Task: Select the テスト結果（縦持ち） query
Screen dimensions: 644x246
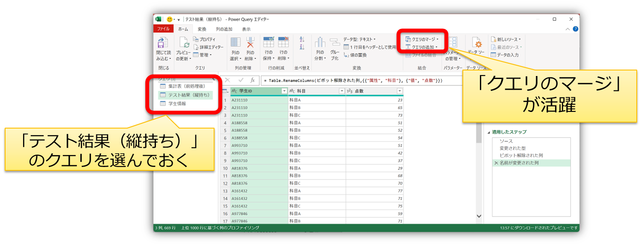Action: click(185, 95)
